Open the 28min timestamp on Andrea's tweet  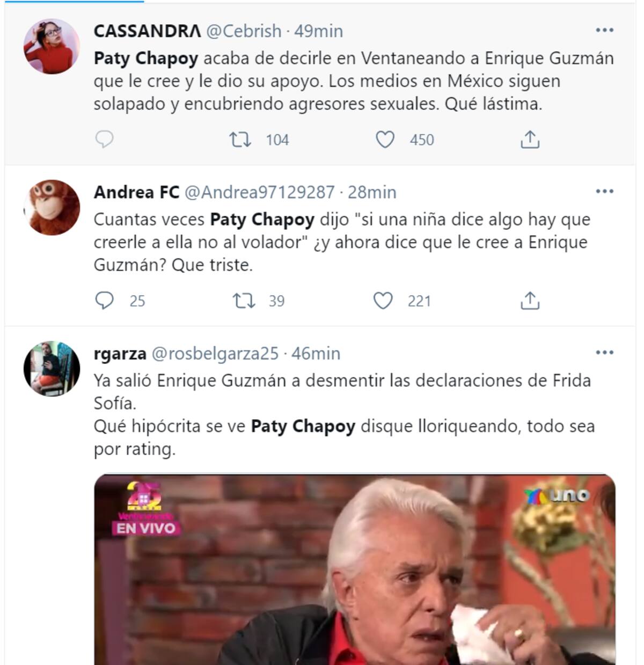(x=372, y=192)
